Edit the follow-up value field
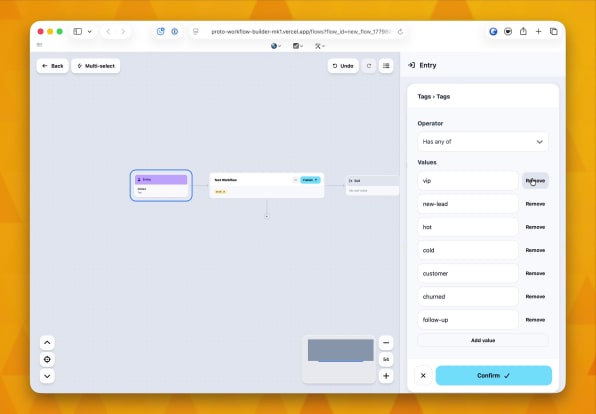Screen dimensions: 596x414 tap(468, 320)
